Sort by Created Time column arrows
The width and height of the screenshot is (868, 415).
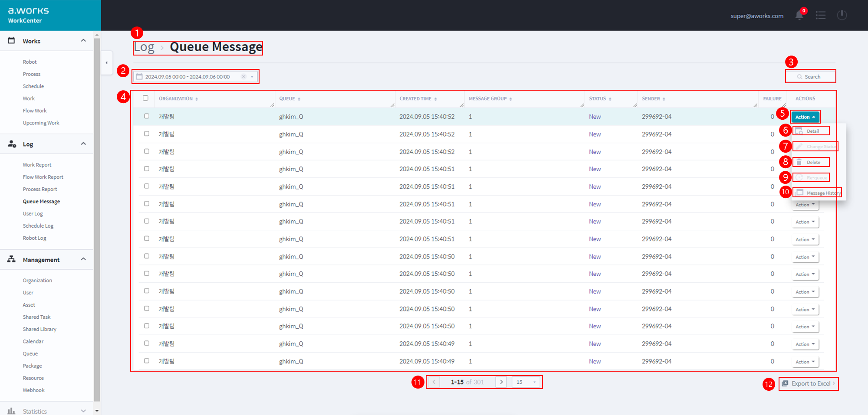(435, 99)
